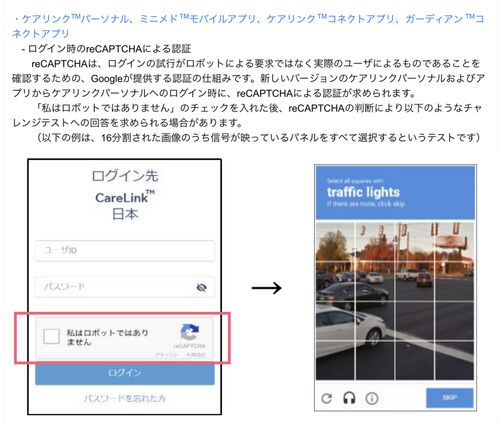
Task: Select top-row tile with signals, third column
Action: coord(415,242)
